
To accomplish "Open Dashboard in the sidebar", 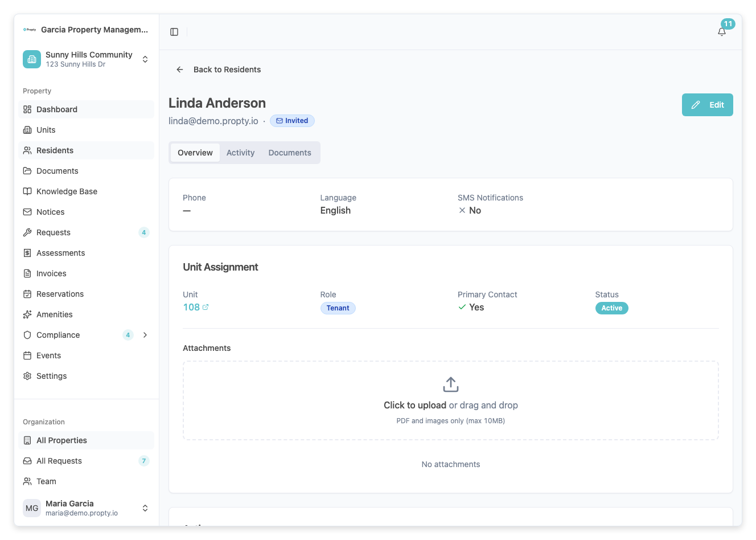I will 87,109.
